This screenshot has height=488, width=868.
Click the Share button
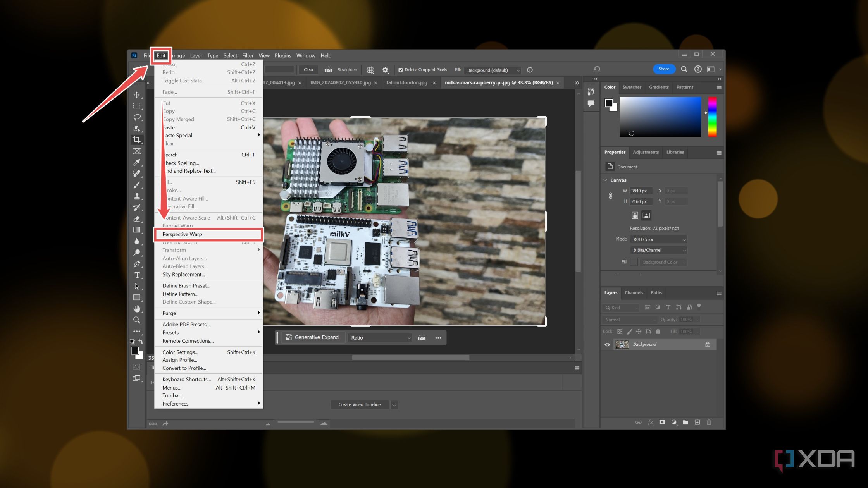pyautogui.click(x=664, y=69)
